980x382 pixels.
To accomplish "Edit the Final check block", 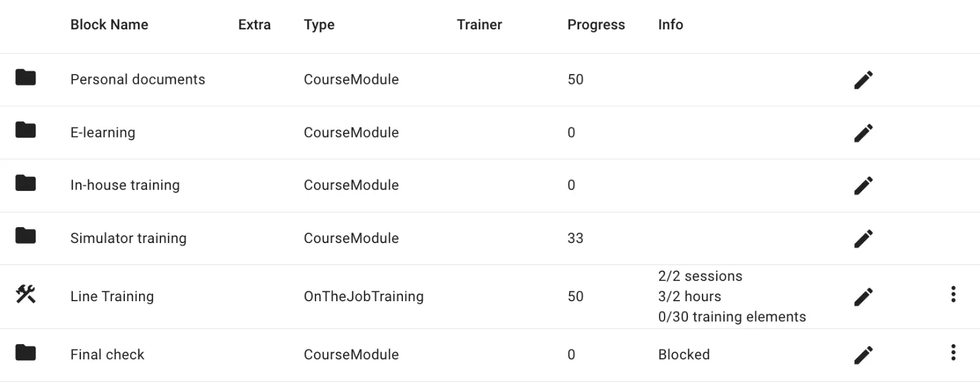I will click(x=863, y=355).
